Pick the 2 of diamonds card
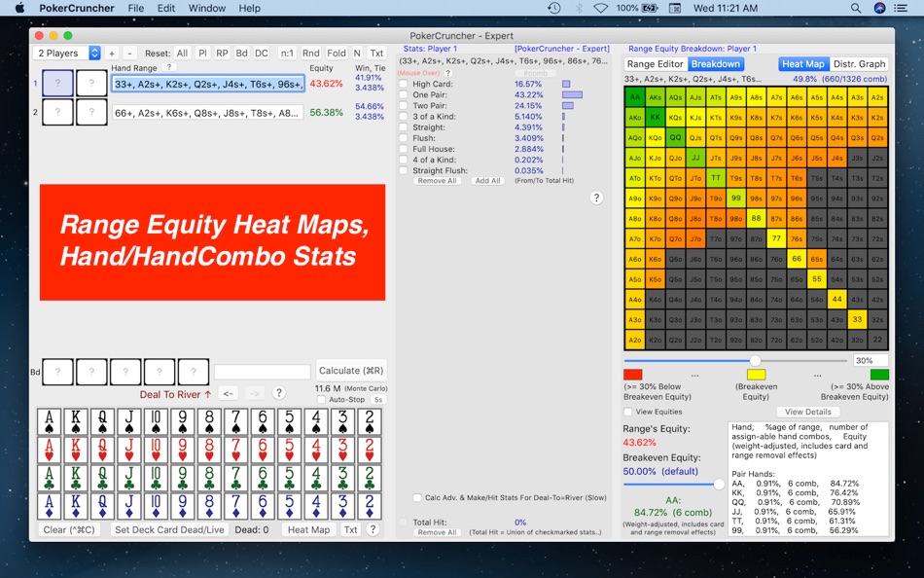The width and height of the screenshot is (924, 578). (x=368, y=507)
